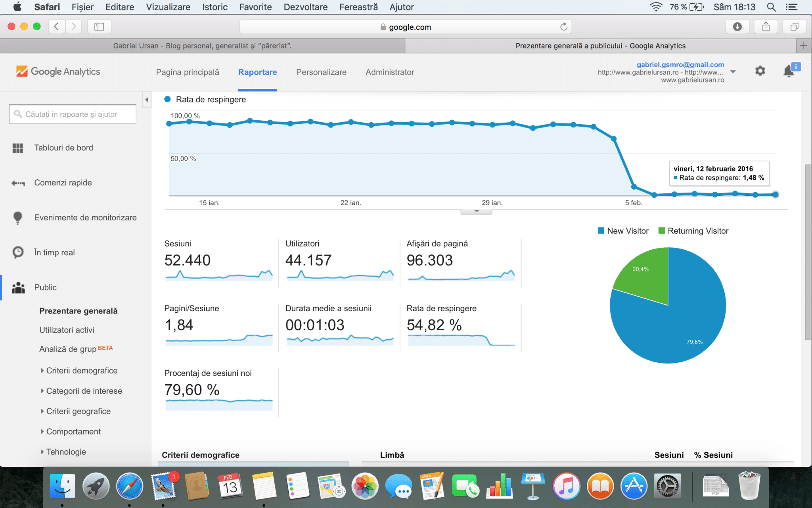Click the Returning Visitor legend swatch
Screen dimensions: 812x508
coord(661,231)
